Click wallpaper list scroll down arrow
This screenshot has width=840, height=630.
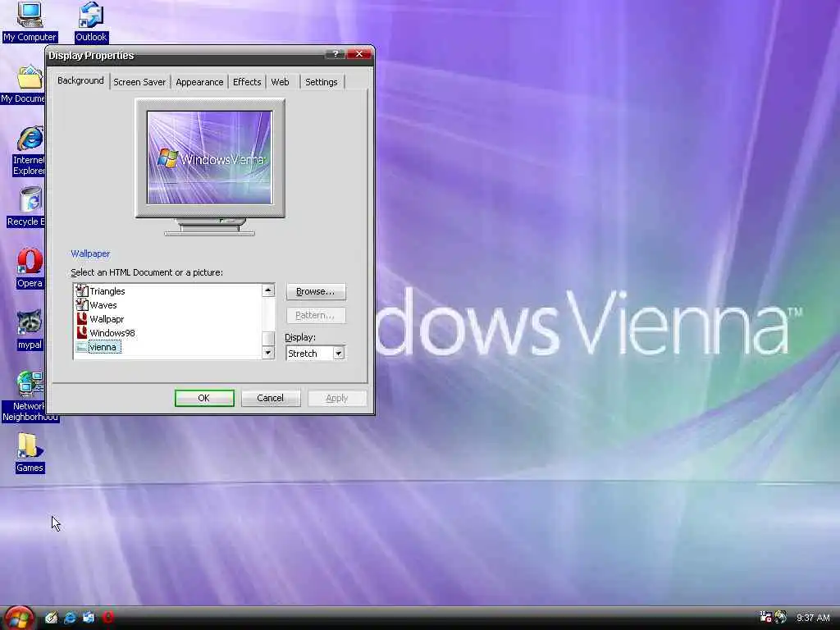click(x=268, y=352)
